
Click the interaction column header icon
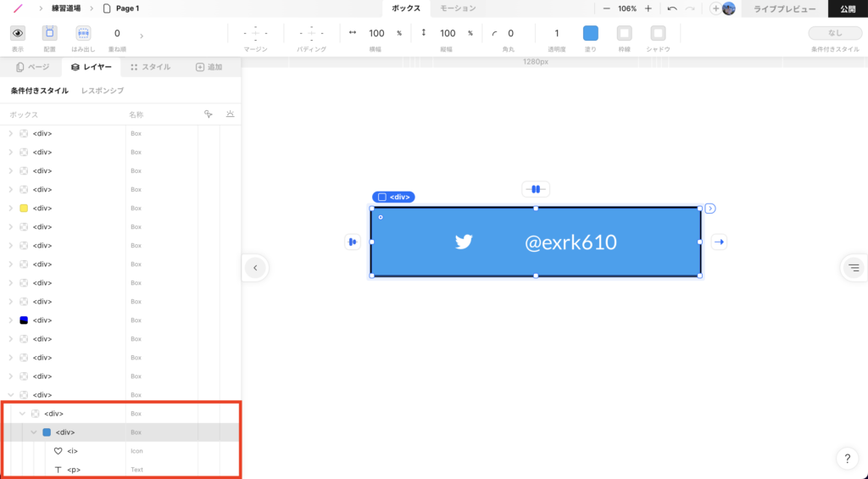point(209,114)
